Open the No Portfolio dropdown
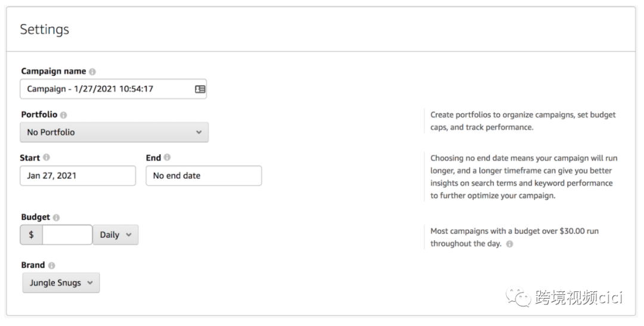 coord(114,132)
